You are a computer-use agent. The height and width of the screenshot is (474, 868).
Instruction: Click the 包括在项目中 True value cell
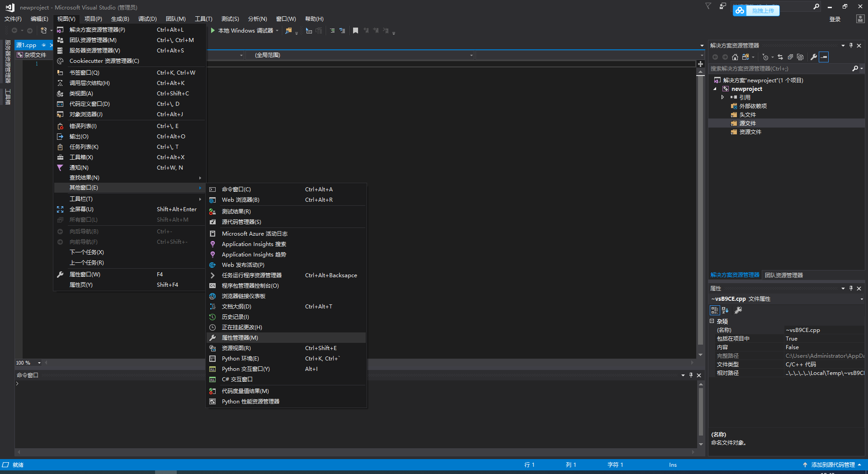824,339
